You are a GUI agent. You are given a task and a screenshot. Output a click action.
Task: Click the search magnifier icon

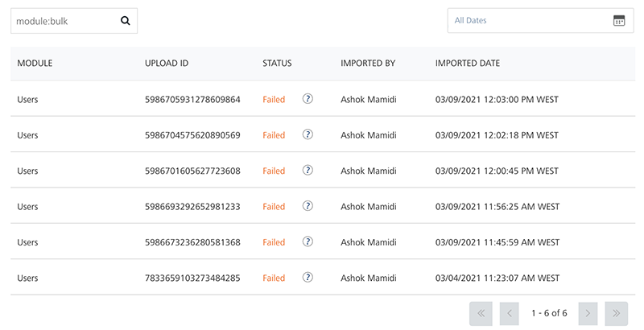(125, 21)
